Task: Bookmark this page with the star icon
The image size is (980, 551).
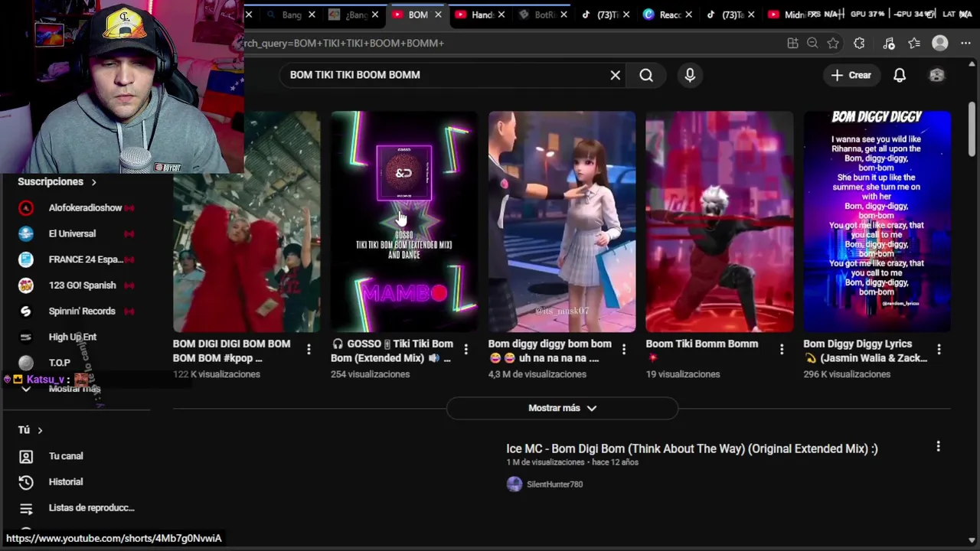Action: pyautogui.click(x=833, y=44)
